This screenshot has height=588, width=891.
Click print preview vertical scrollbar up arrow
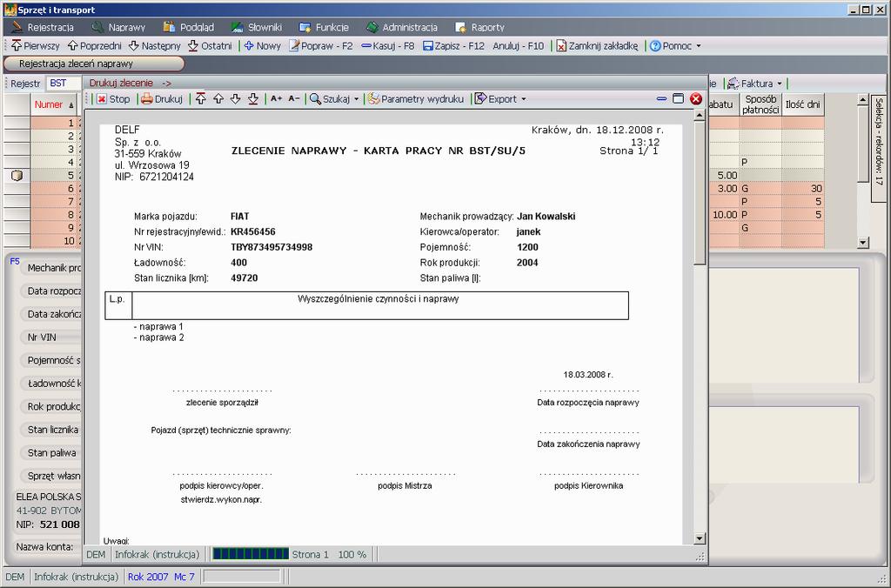pos(700,116)
